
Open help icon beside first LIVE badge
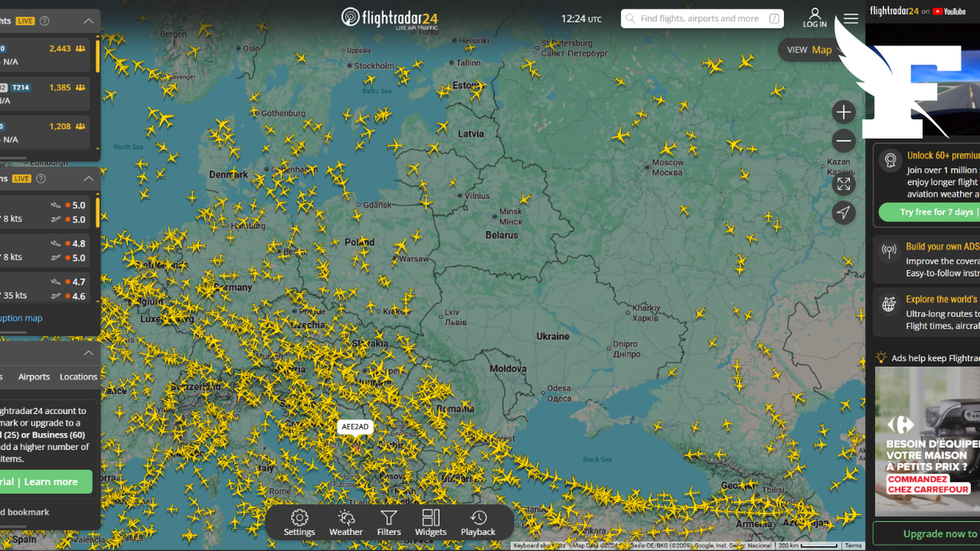(x=45, y=21)
